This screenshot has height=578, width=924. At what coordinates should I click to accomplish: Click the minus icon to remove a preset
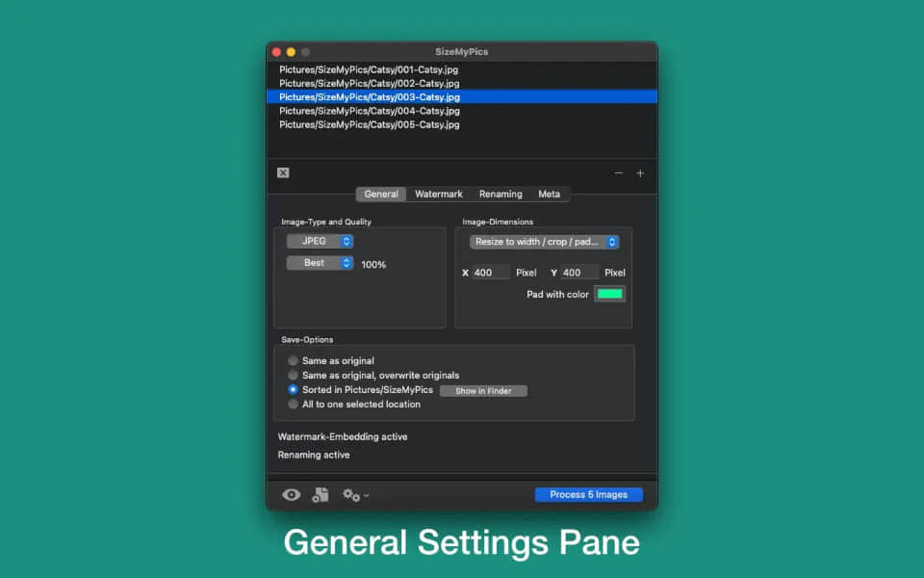619,172
